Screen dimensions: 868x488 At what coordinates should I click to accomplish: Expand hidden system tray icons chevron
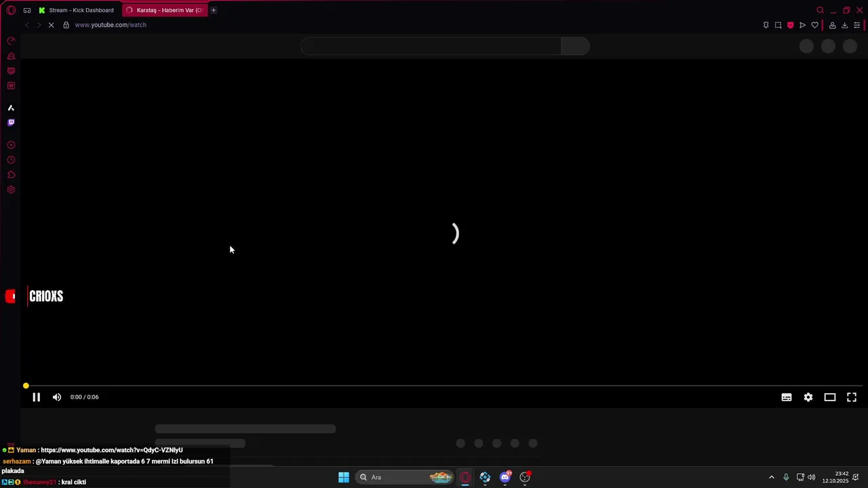tap(771, 477)
